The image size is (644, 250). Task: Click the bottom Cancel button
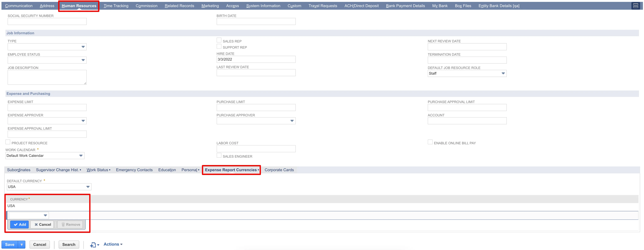40,245
